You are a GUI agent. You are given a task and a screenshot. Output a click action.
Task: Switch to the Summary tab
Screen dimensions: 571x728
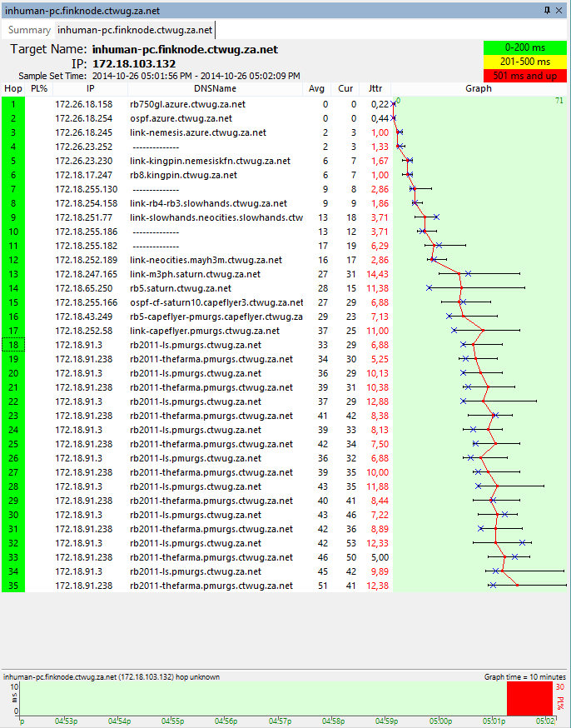click(x=29, y=30)
